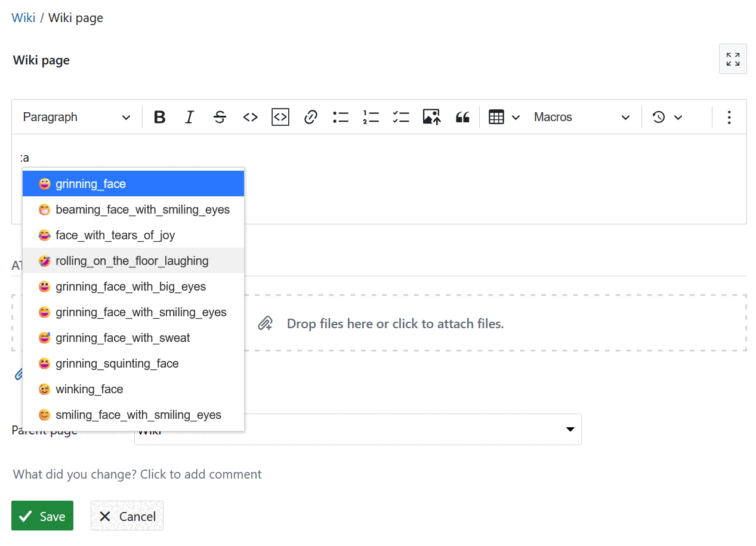
Task: Apply strikethrough formatting
Action: (220, 117)
